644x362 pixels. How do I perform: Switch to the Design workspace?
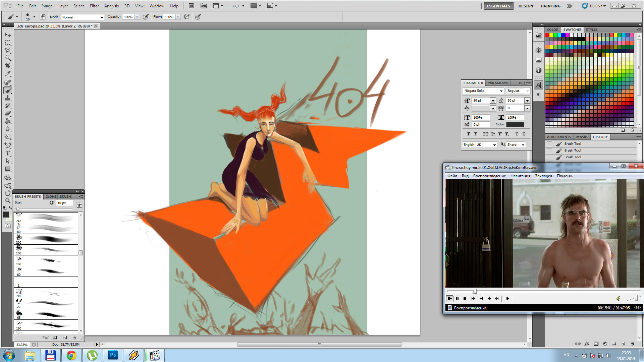click(526, 6)
